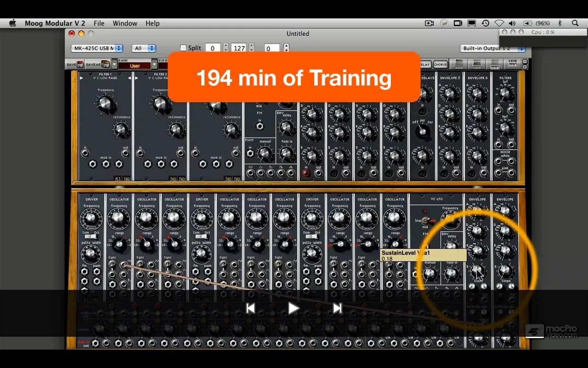Flip the second Driver's Sem/Oct switch
588x368 pixels.
tap(201, 237)
